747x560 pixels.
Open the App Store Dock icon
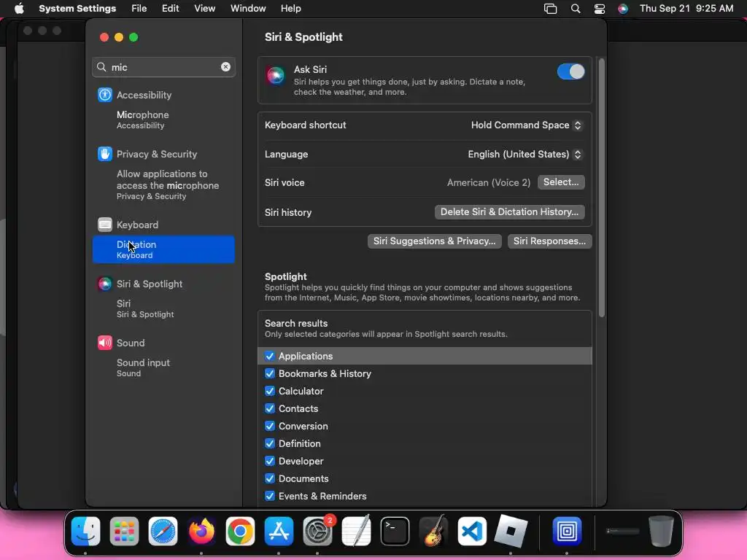click(279, 531)
